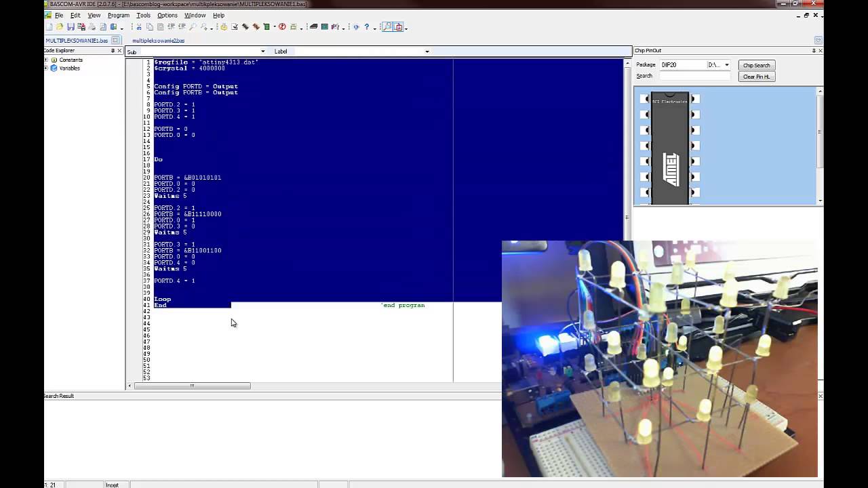Click the Help menu
Image resolution: width=868 pixels, height=488 pixels.
(218, 15)
